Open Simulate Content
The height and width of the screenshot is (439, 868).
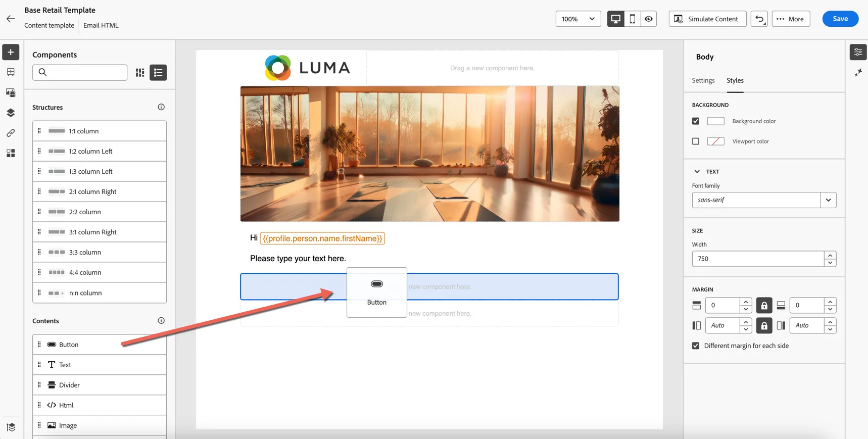click(x=707, y=19)
